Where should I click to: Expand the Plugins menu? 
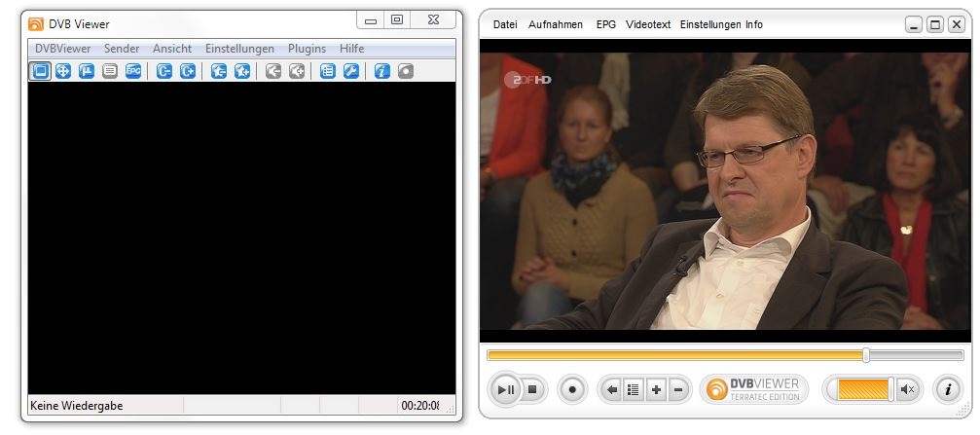[x=307, y=49]
